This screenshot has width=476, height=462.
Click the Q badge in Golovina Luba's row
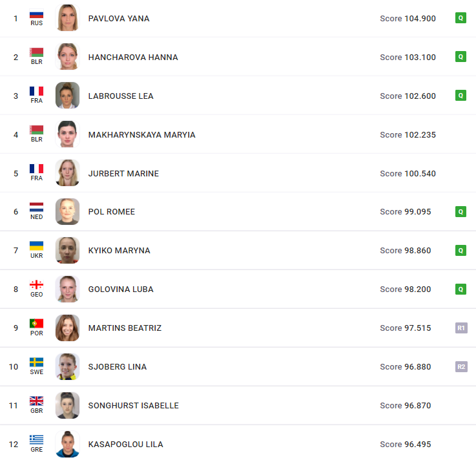click(460, 289)
